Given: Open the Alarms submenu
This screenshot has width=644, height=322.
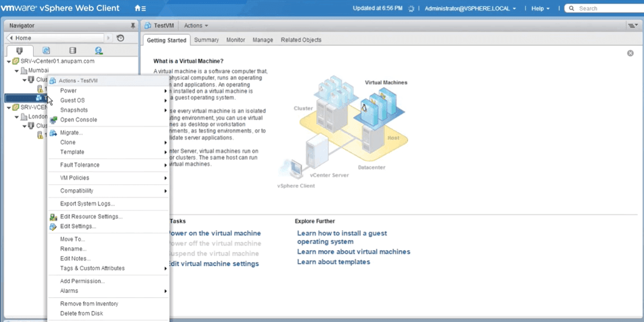Looking at the screenshot, I should (108, 291).
